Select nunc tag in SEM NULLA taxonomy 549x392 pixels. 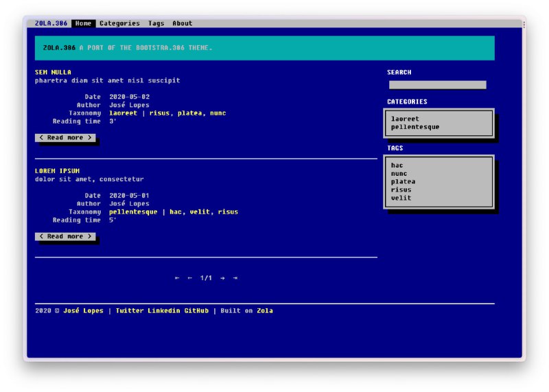(218, 113)
